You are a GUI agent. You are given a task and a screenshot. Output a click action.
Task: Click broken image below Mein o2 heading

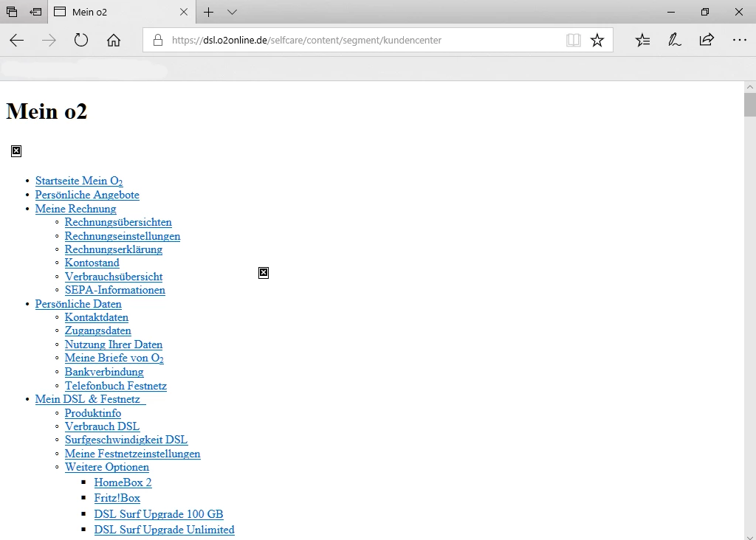point(16,151)
